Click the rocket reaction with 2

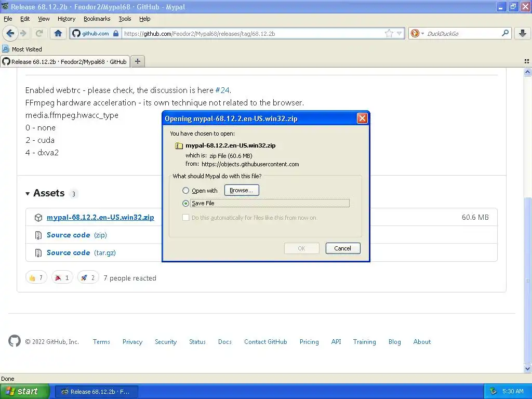coord(88,278)
